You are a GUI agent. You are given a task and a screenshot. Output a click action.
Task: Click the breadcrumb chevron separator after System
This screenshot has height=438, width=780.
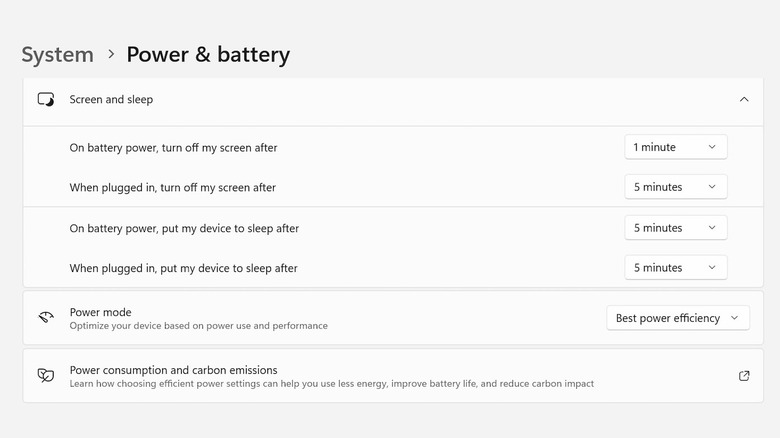[110, 55]
